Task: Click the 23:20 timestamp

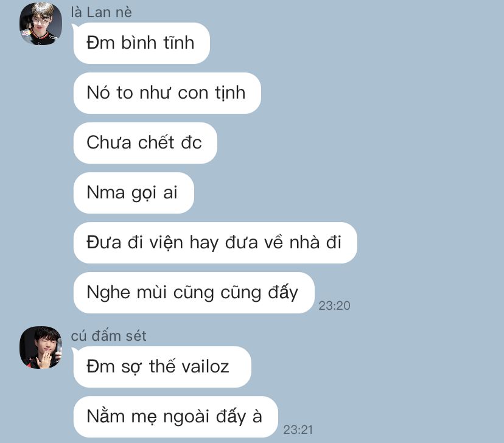Action: tap(334, 305)
